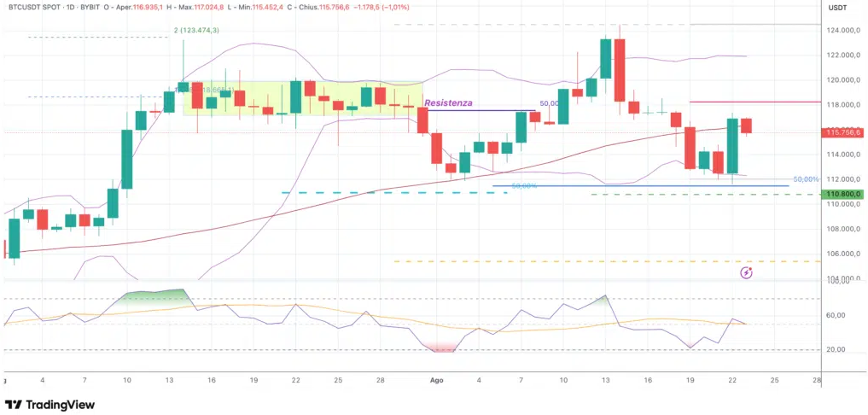The height and width of the screenshot is (415, 868).
Task: Click the USDT currency label
Action: (x=836, y=7)
